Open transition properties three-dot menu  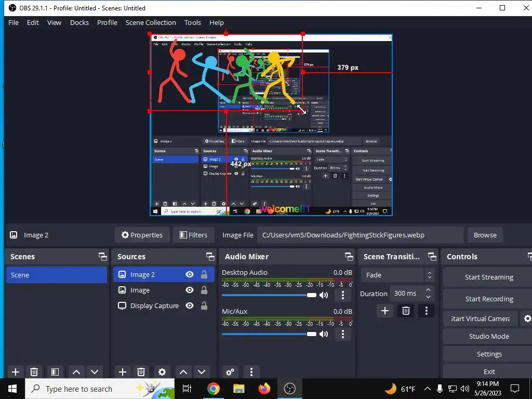point(427,311)
